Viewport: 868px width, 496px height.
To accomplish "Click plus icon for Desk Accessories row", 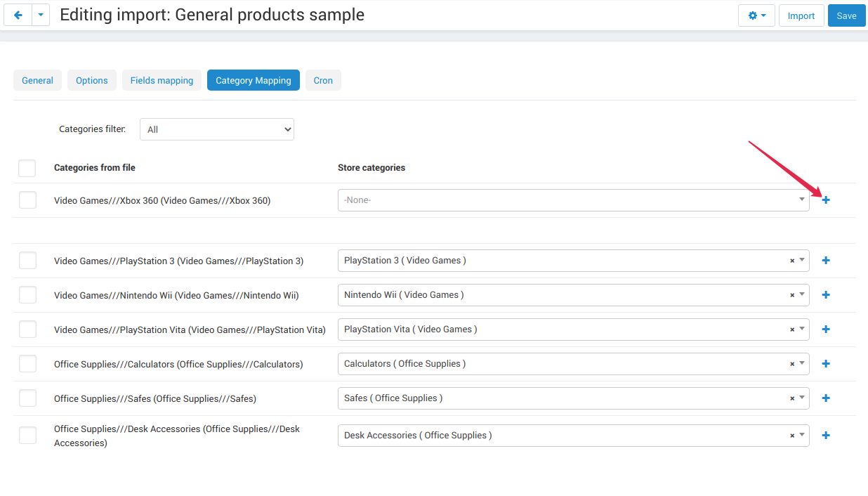I will point(826,436).
